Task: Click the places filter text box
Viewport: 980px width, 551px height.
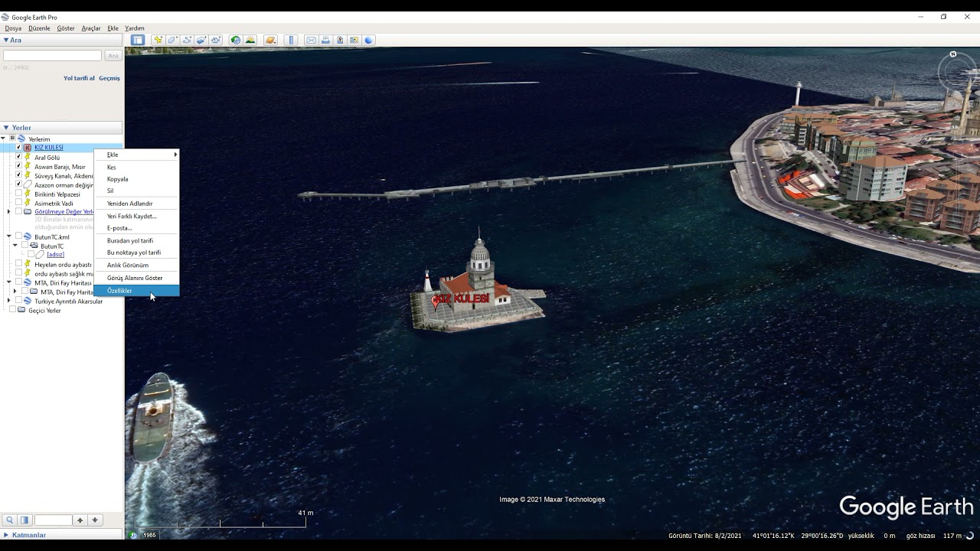Action: click(x=54, y=520)
